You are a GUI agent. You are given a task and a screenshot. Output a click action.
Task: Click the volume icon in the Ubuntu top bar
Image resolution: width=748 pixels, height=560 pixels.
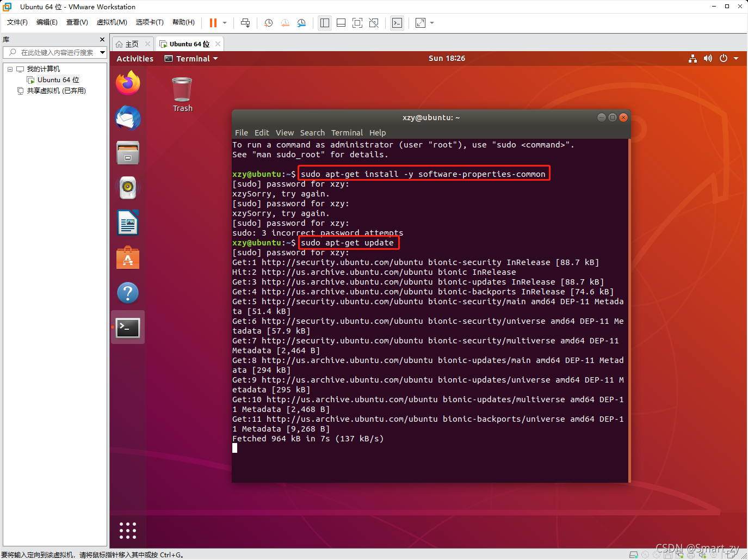click(x=708, y=58)
